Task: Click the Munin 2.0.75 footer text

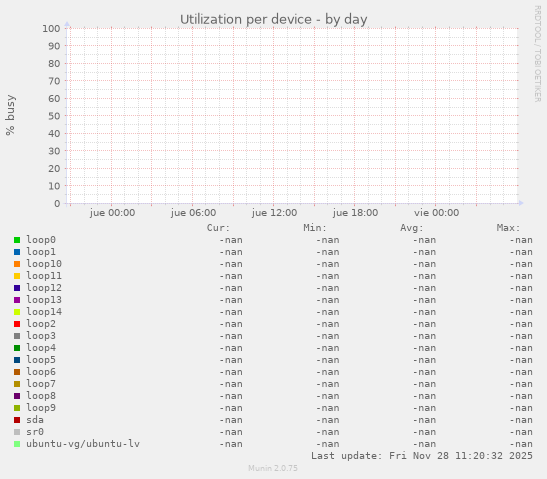Action: (273, 468)
